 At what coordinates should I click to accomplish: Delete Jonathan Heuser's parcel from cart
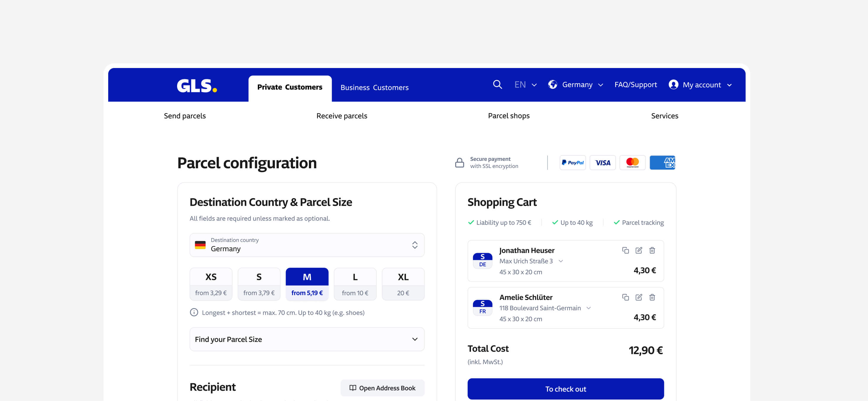point(652,250)
